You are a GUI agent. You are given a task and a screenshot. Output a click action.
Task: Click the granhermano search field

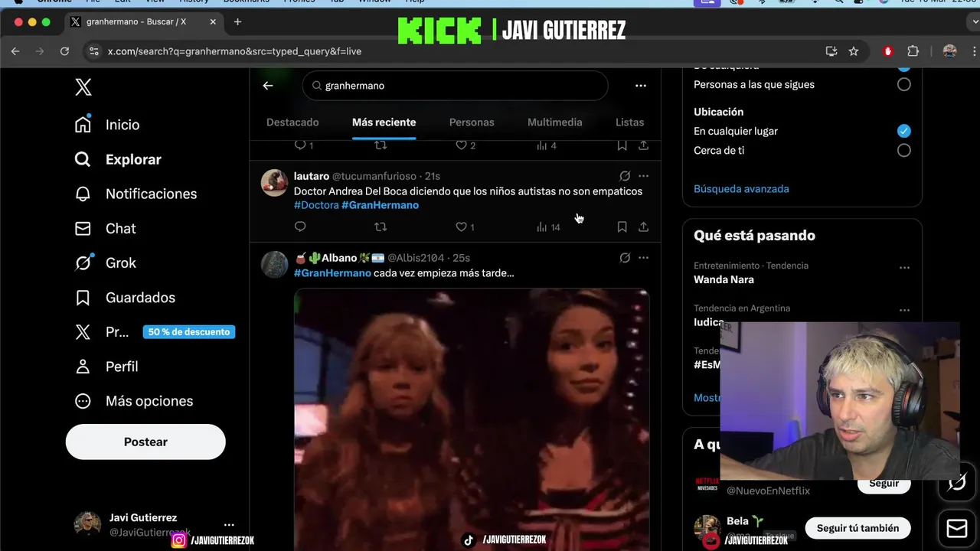[x=455, y=86]
